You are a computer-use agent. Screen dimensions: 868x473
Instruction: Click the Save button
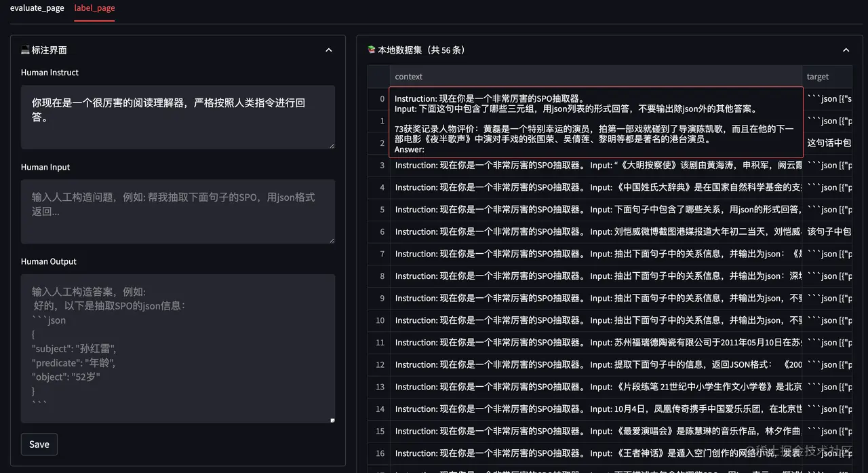(x=39, y=444)
